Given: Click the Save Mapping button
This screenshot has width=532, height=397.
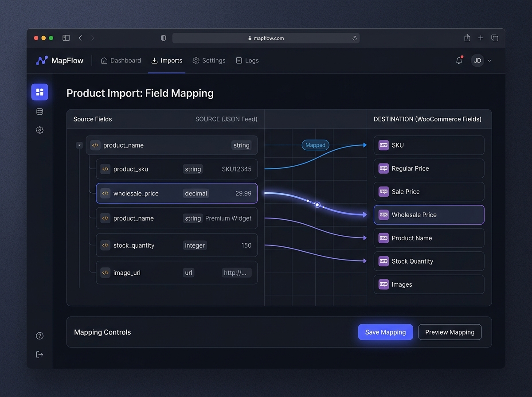Looking at the screenshot, I should click(x=385, y=332).
